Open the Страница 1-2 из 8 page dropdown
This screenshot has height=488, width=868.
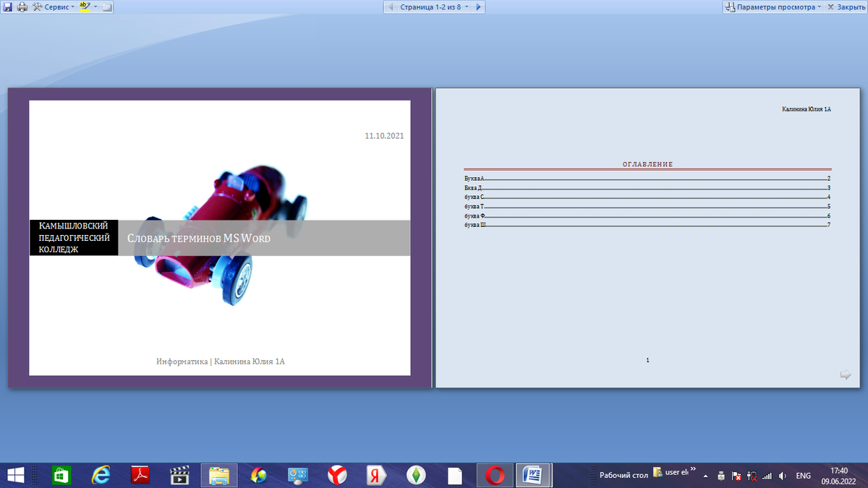coord(435,7)
